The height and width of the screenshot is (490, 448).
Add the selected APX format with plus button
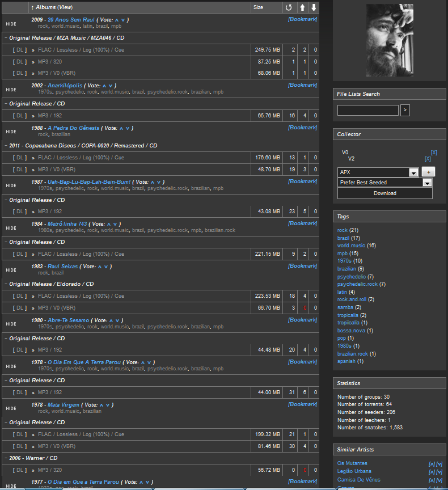tap(428, 172)
